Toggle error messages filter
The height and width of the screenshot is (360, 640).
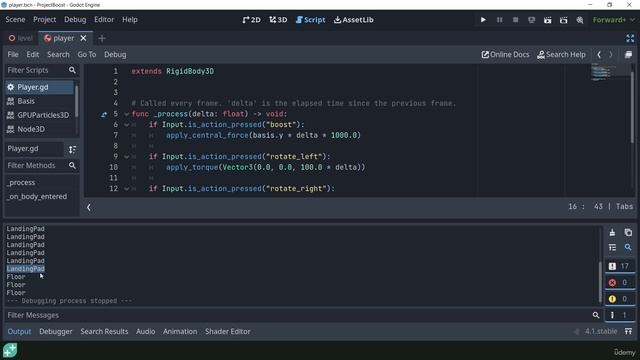(620, 282)
